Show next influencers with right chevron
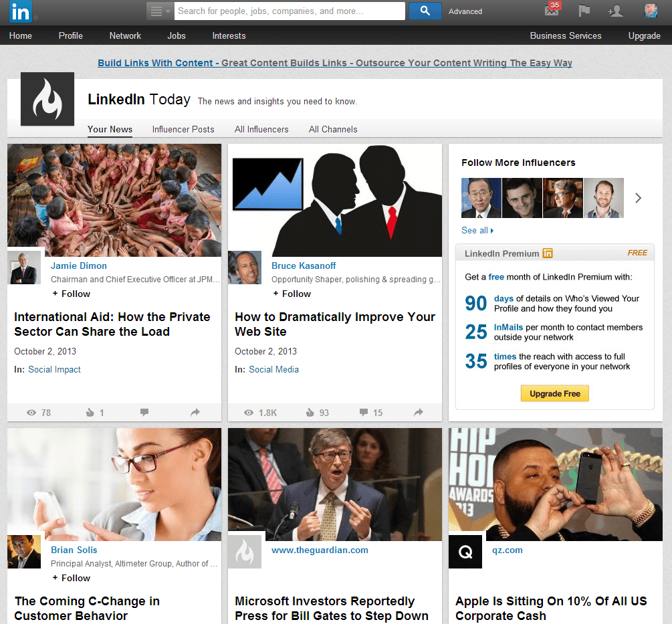672x624 pixels. [638, 198]
